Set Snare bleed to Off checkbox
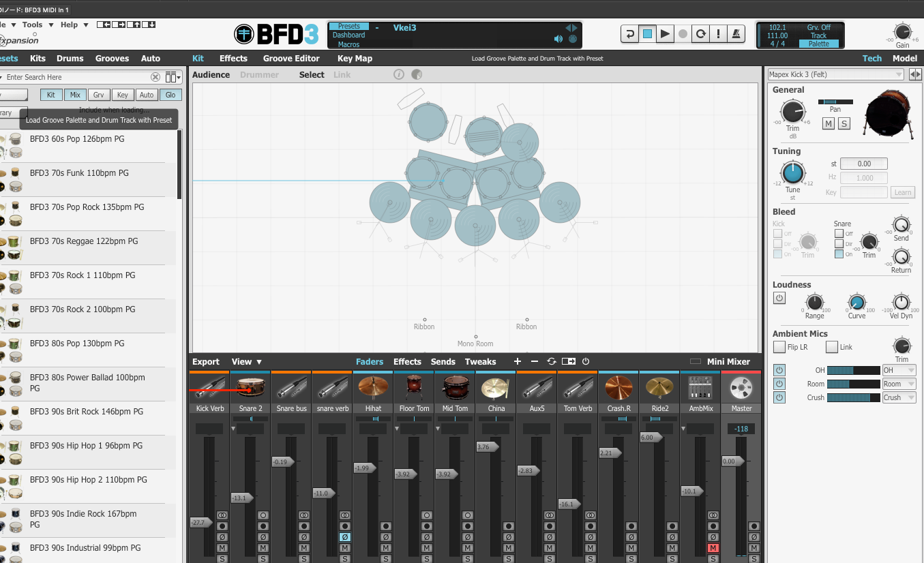This screenshot has height=563, width=924. [x=839, y=234]
